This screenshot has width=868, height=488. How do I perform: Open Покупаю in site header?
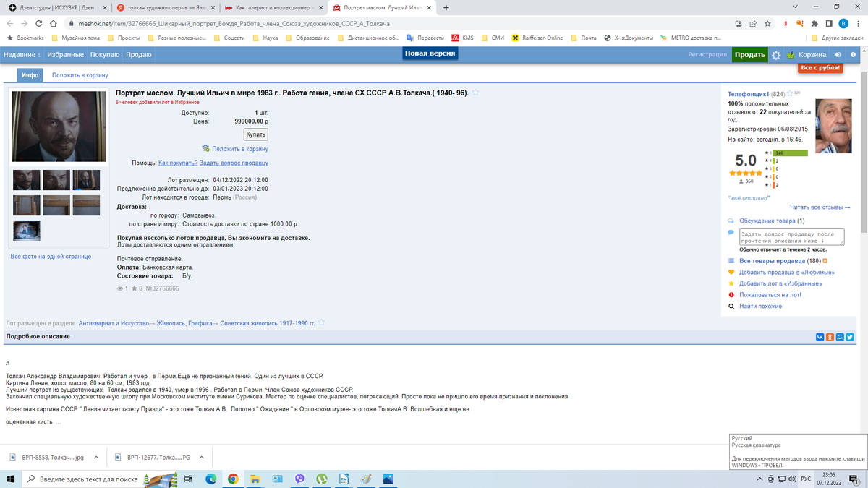106,55
